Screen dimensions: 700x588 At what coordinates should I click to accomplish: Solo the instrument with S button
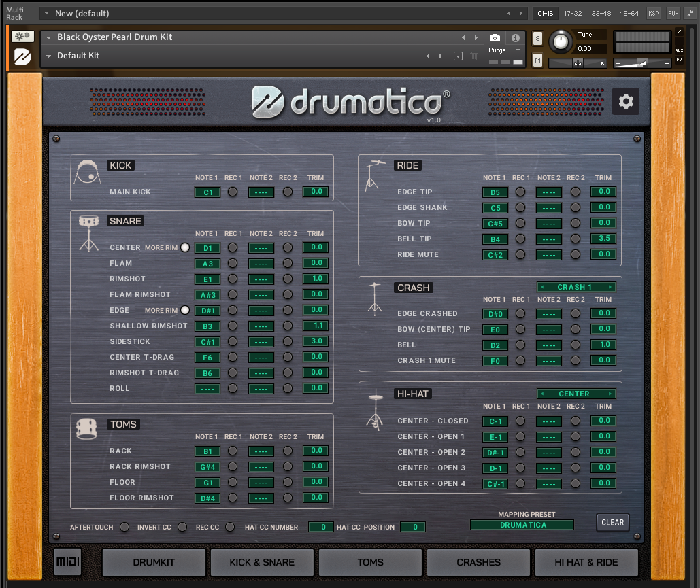coord(537,38)
